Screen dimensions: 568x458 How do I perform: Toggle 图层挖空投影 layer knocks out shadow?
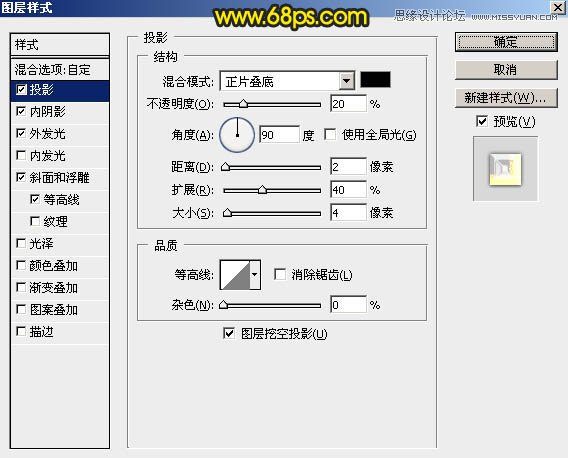229,333
